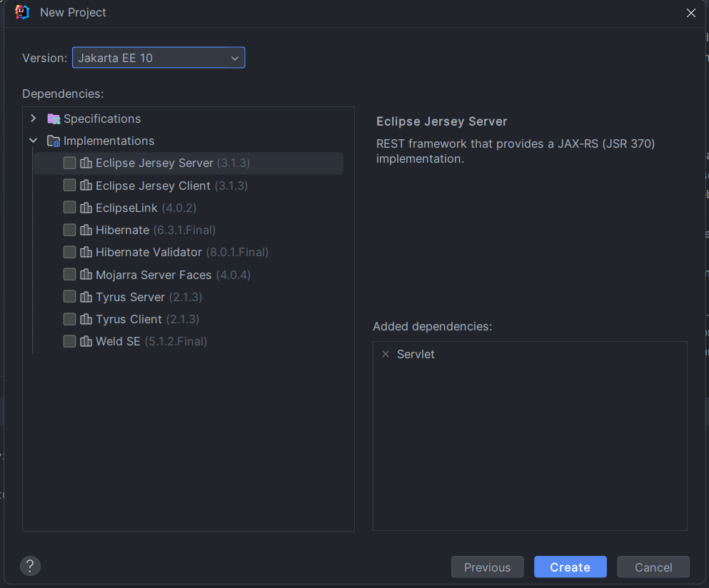Click the Create button
This screenshot has height=588, width=709.
click(570, 567)
